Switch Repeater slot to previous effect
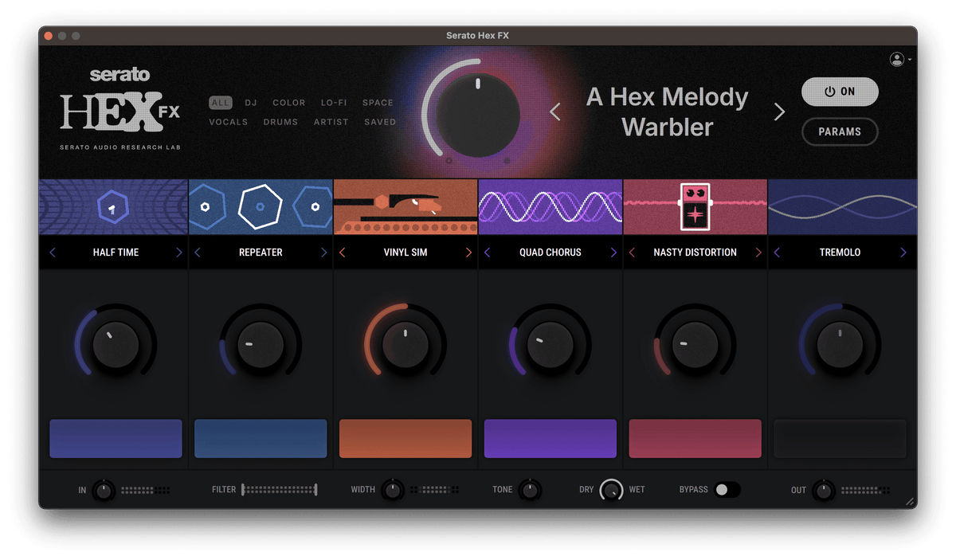 pyautogui.click(x=198, y=253)
